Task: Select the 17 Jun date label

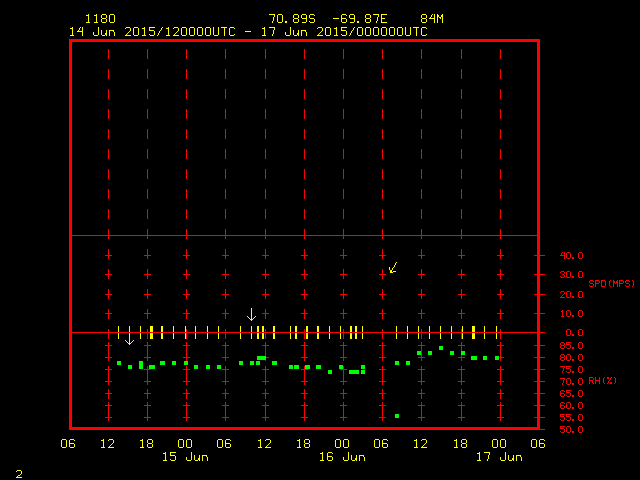Action: coord(498,457)
